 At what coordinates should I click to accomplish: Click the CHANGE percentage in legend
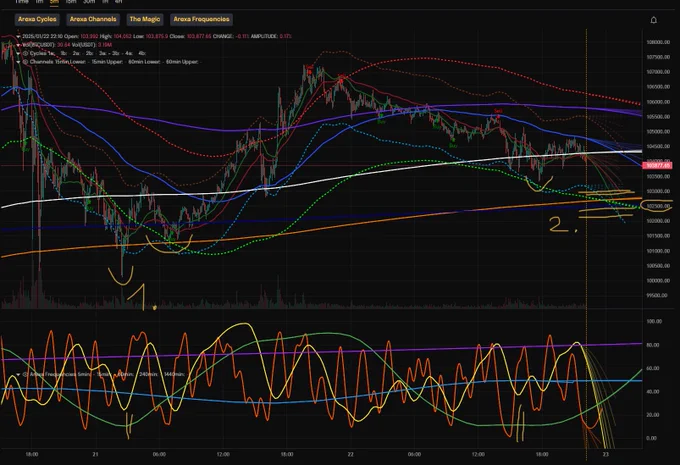[x=242, y=36]
